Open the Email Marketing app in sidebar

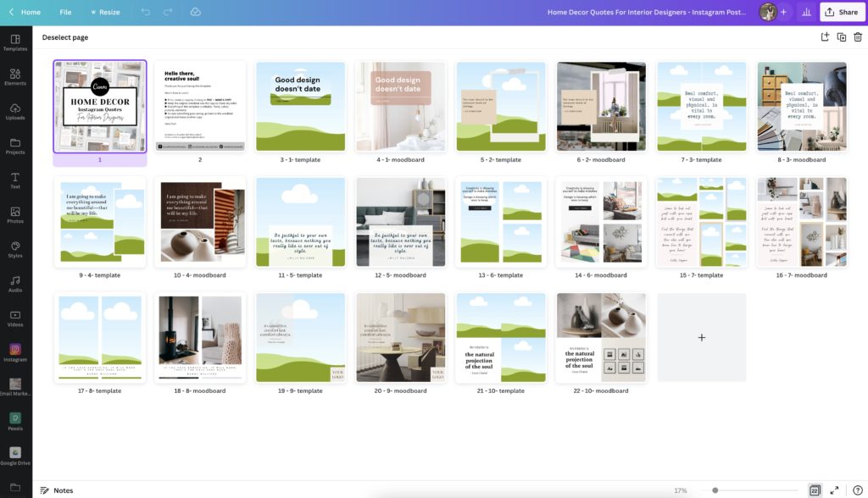(15, 387)
